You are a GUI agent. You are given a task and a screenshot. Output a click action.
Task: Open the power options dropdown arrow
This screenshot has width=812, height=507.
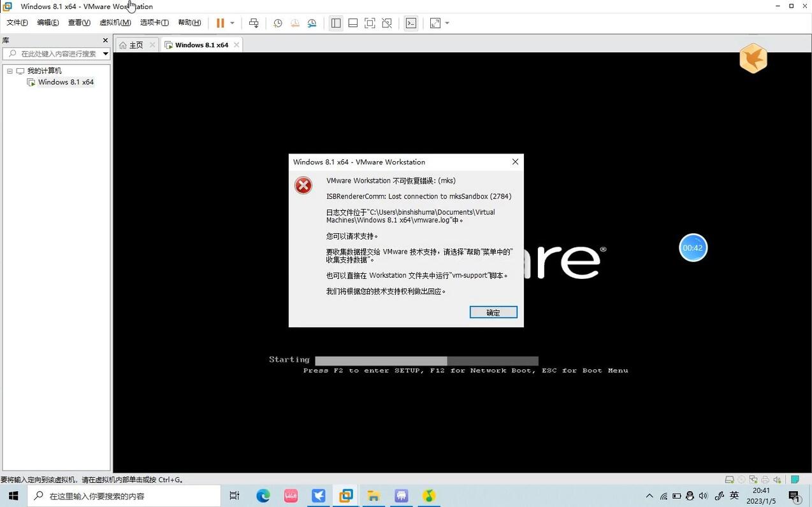tap(232, 23)
